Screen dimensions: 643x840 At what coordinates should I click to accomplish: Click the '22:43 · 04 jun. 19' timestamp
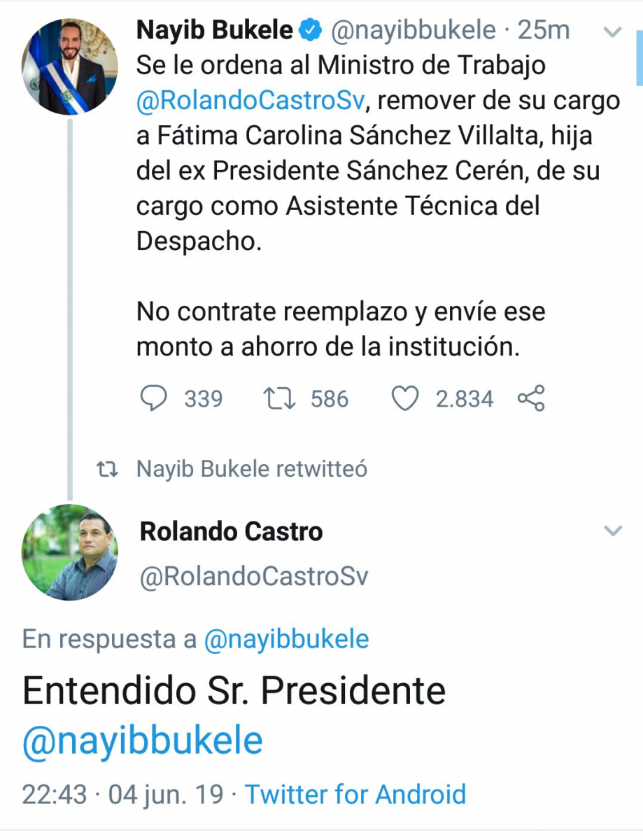(x=123, y=794)
